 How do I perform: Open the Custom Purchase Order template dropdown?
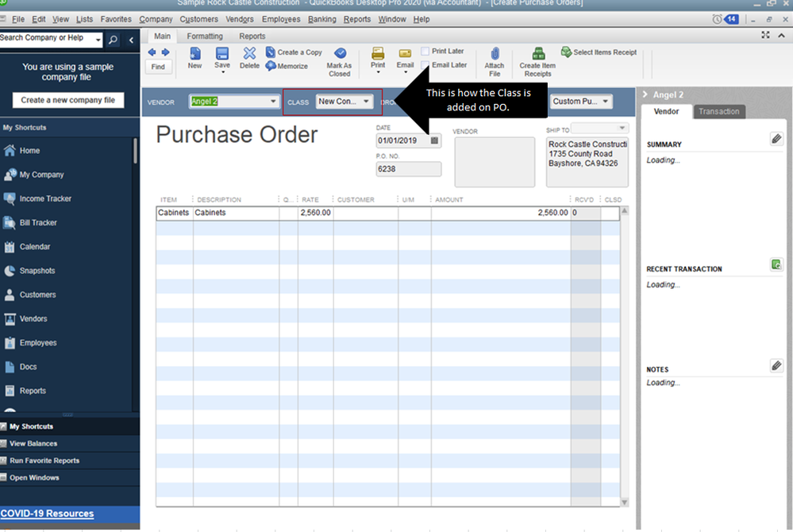(606, 101)
